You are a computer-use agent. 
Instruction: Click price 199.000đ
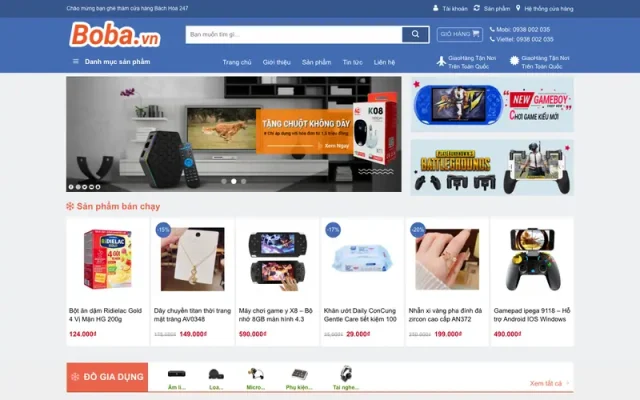[448, 334]
